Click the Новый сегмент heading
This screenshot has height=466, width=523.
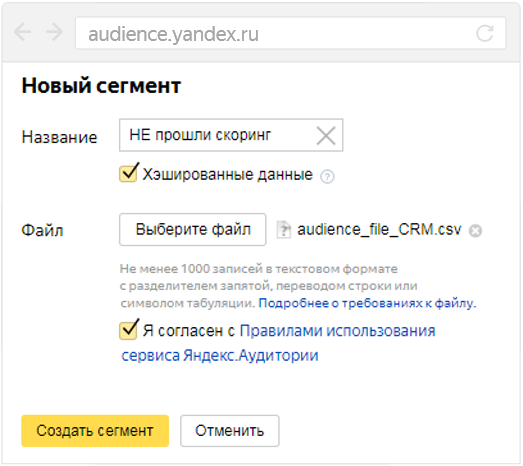(101, 86)
